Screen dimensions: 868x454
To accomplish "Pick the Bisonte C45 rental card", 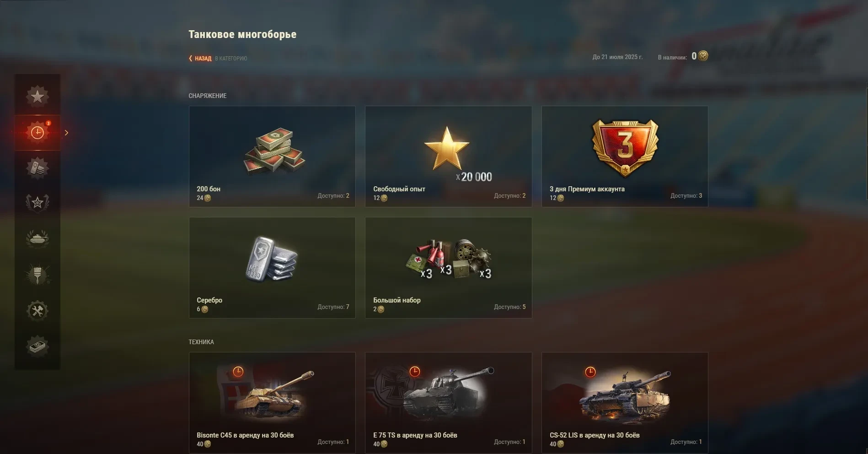I will pyautogui.click(x=272, y=403).
